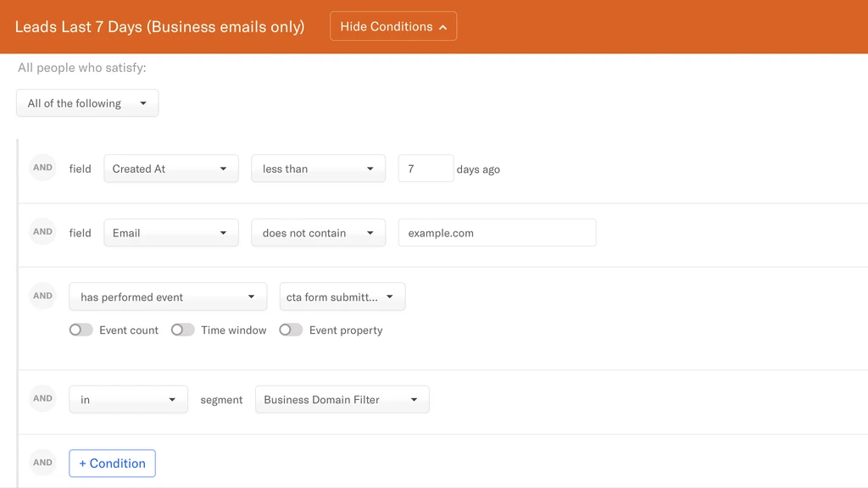
Task: Toggle the Event count switch
Action: pos(81,330)
